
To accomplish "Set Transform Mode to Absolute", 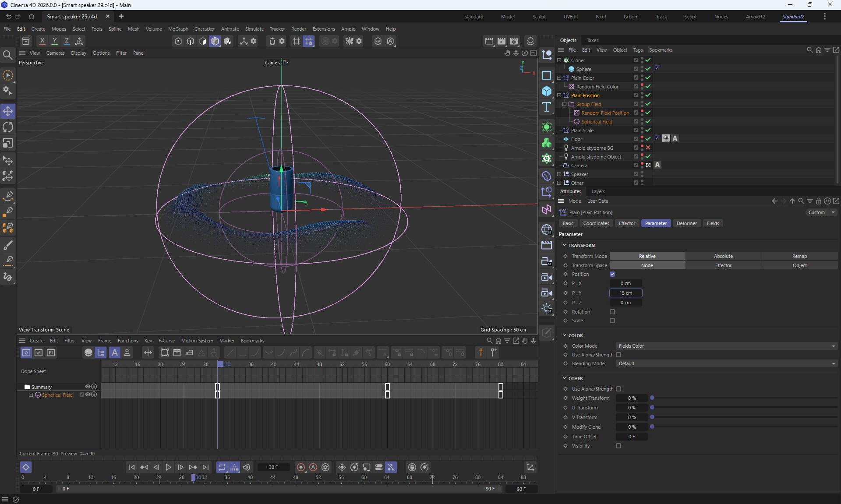I will click(723, 256).
